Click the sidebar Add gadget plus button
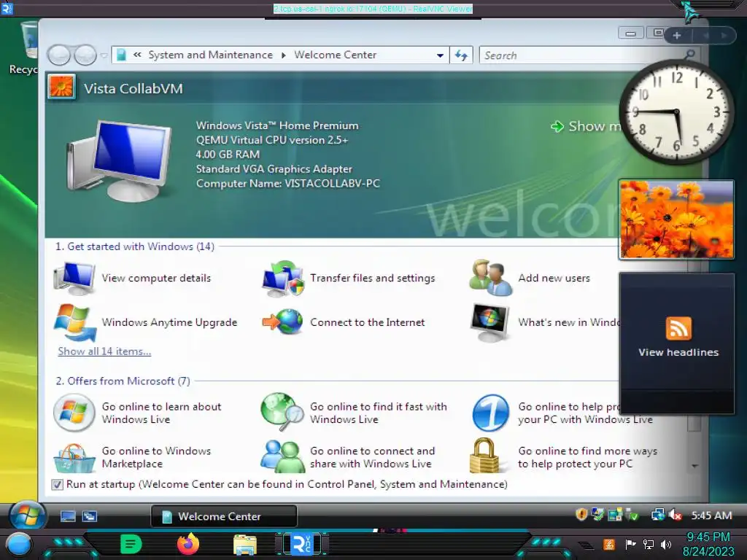Viewport: 747px width, 560px height. click(676, 35)
